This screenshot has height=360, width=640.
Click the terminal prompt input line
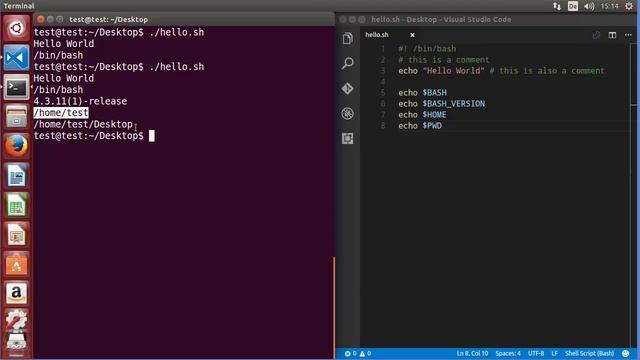pyautogui.click(x=94, y=136)
